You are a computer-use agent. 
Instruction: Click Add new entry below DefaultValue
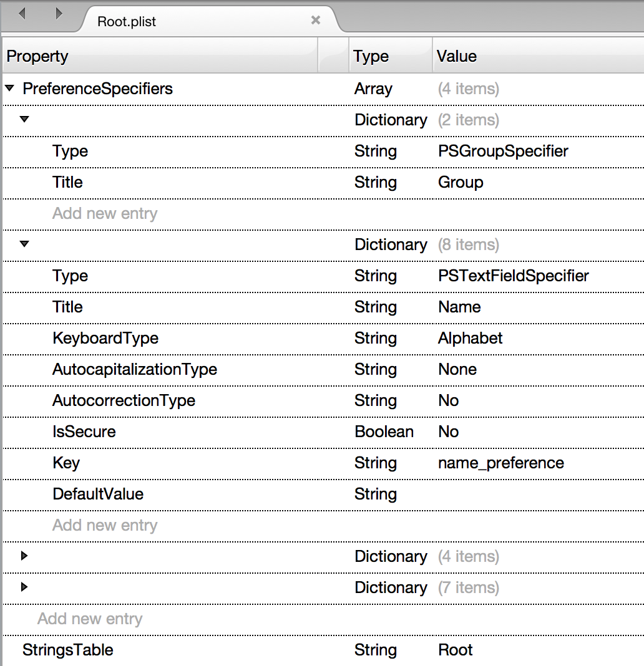click(x=105, y=525)
